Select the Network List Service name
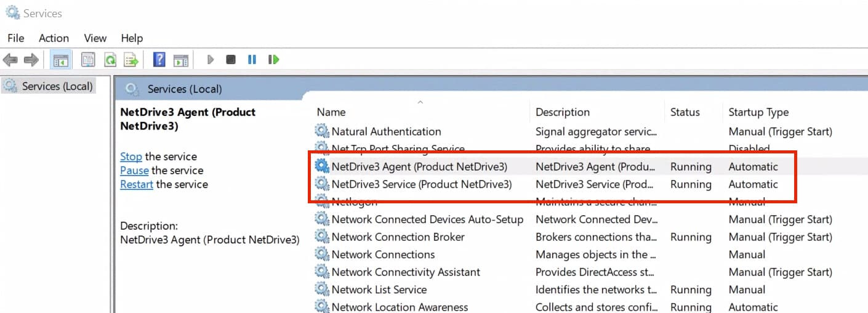 click(379, 290)
